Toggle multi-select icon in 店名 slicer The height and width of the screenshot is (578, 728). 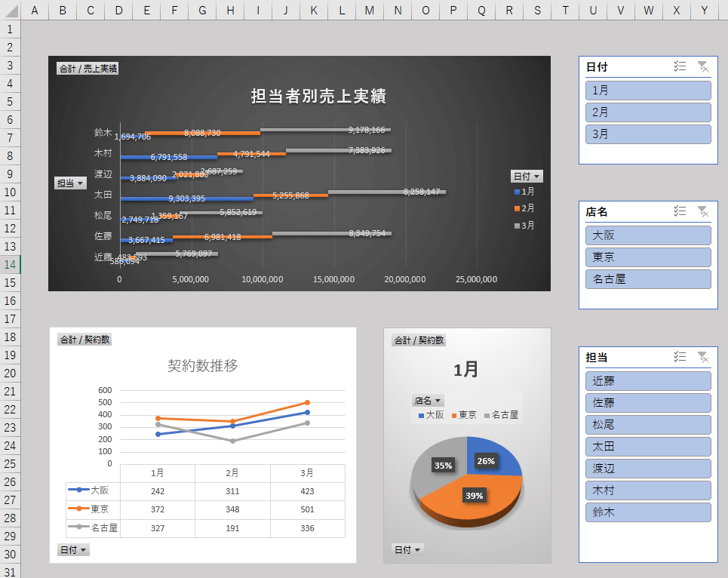click(680, 211)
